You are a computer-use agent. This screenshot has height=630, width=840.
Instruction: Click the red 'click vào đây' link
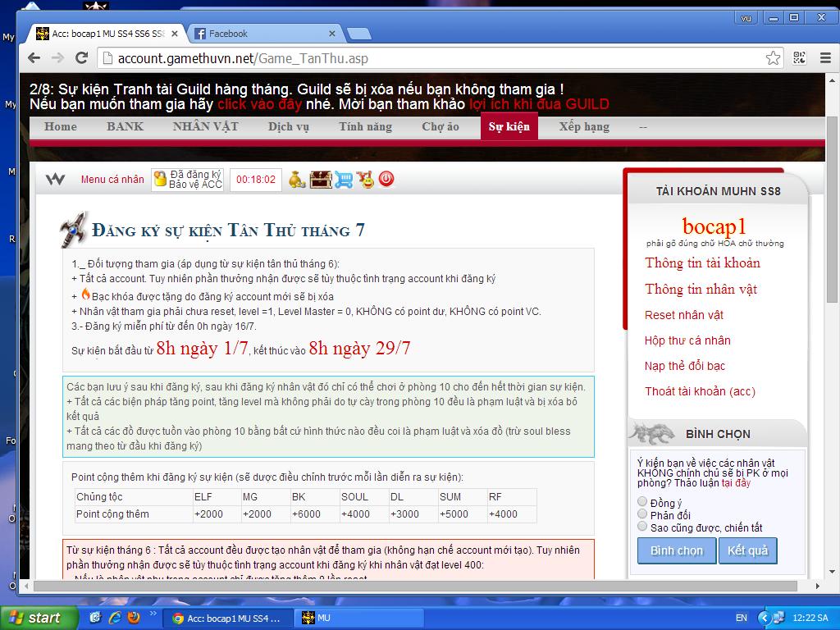259,104
